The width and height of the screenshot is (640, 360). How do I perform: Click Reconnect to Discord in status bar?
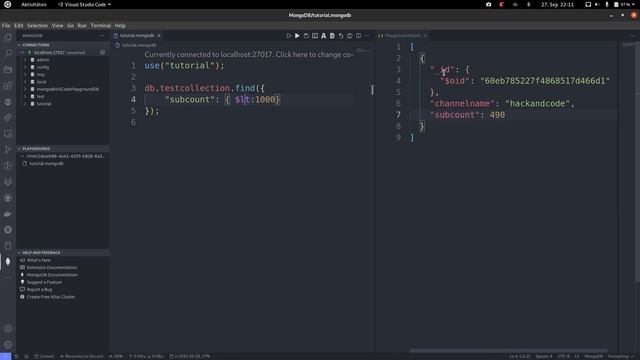click(81, 356)
